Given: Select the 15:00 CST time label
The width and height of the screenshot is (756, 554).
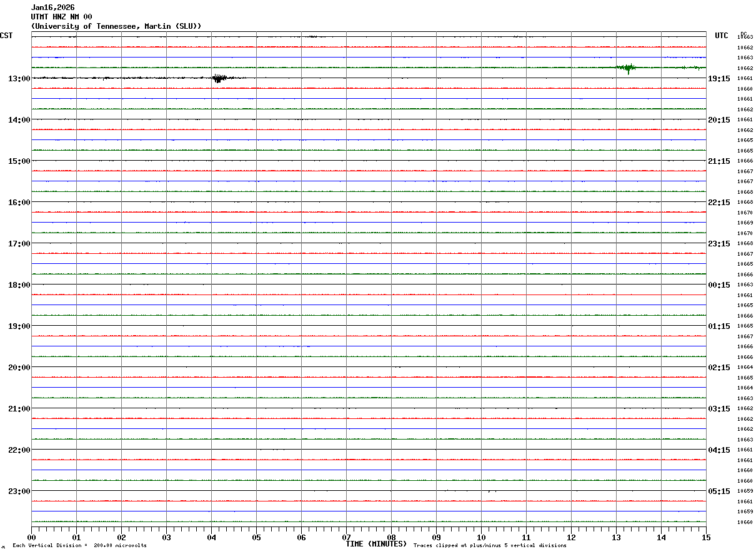Looking at the screenshot, I should click(x=19, y=161).
